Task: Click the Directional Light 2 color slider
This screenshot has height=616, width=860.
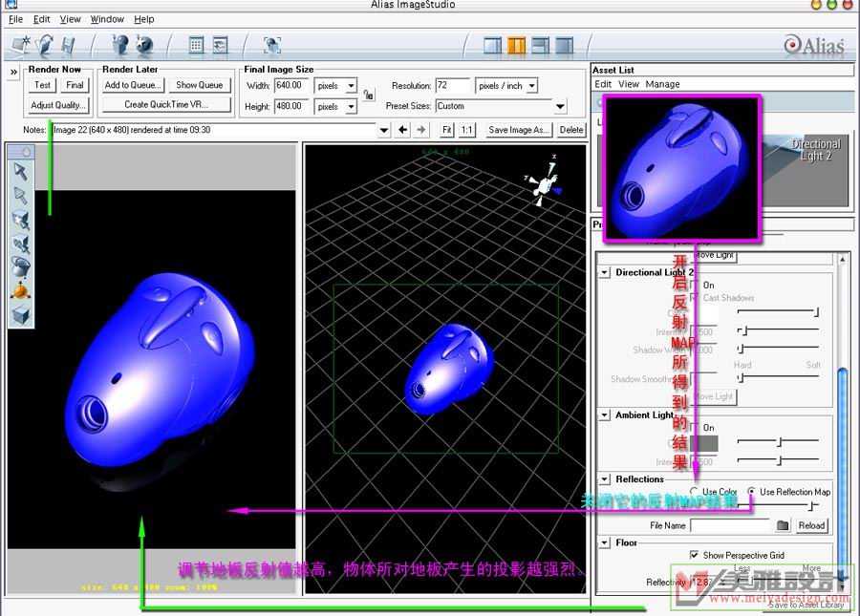Action: (778, 312)
